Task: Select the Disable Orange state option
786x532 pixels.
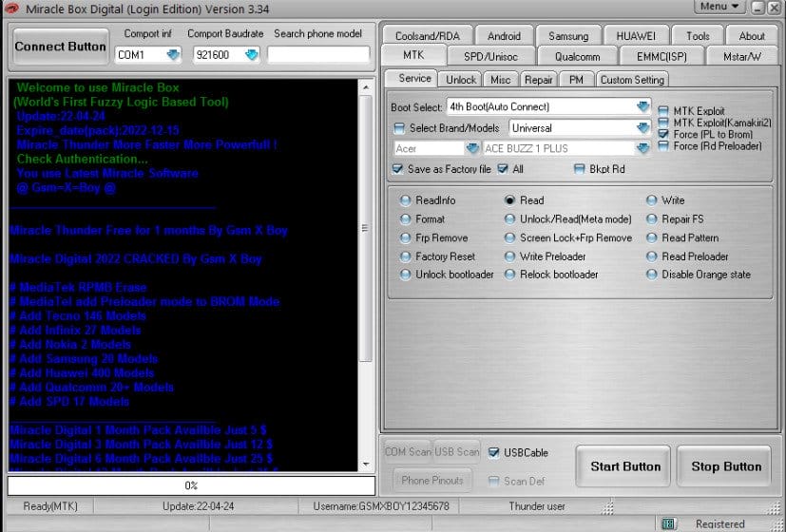Action: pos(651,275)
